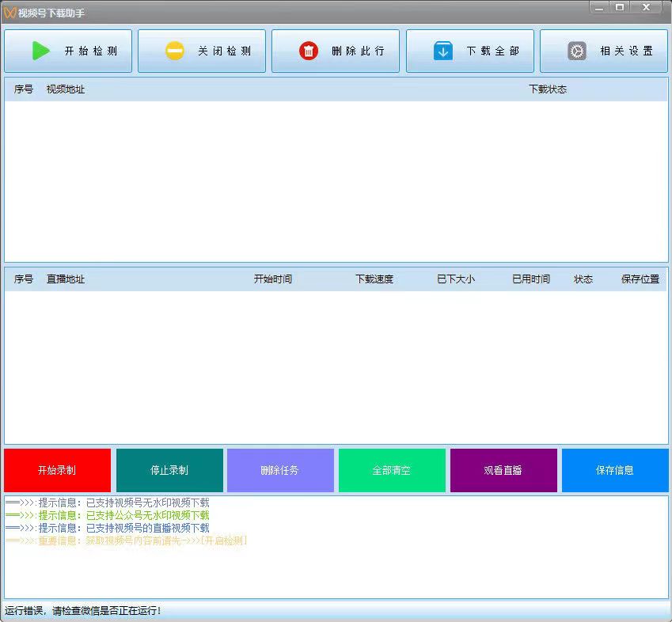Click the green play icon for 开始检测

41,51
